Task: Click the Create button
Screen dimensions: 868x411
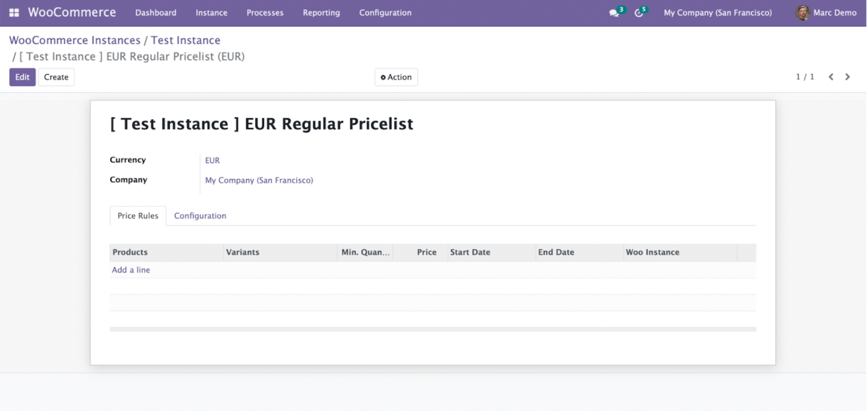Action: tap(56, 77)
